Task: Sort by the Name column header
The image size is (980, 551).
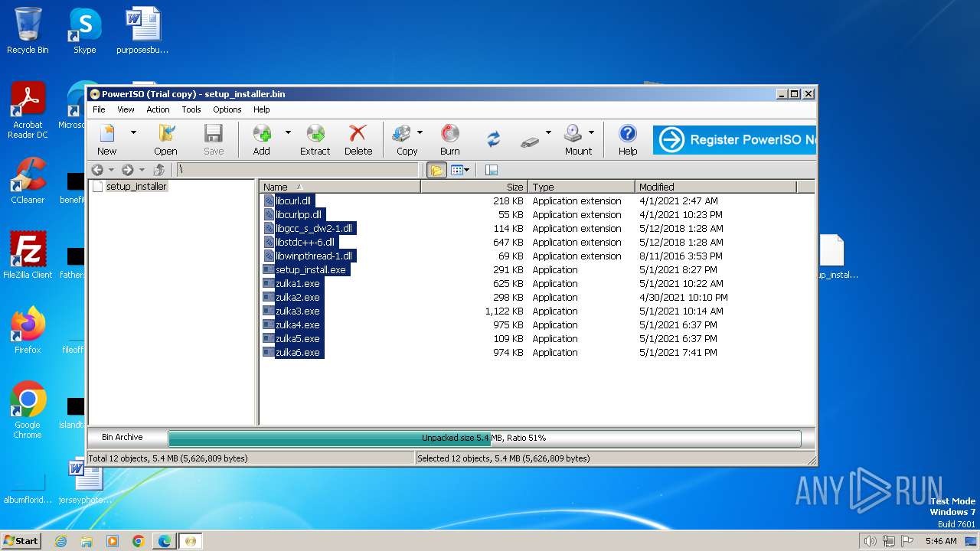Action: [340, 187]
